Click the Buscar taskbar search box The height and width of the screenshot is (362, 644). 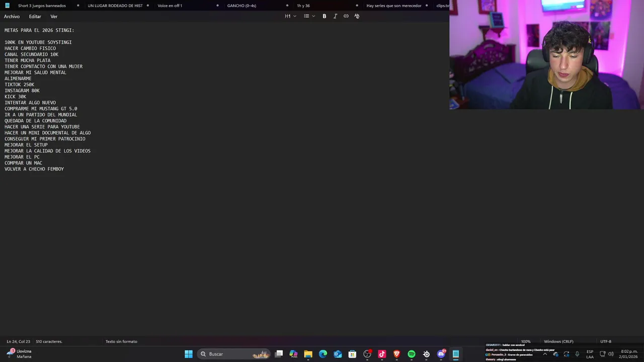pos(233,354)
